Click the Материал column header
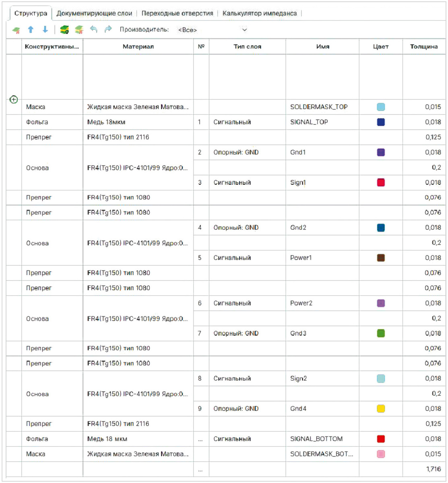The image size is (448, 483). pyautogui.click(x=138, y=47)
